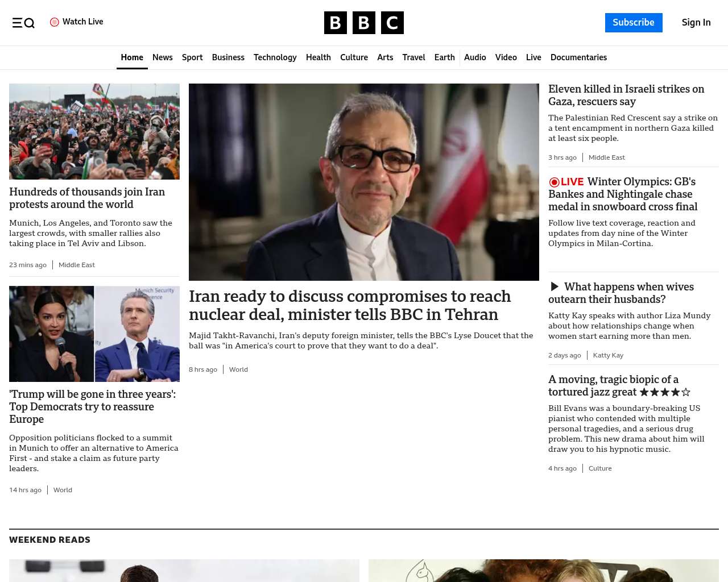Click the Sign In link

(x=696, y=23)
